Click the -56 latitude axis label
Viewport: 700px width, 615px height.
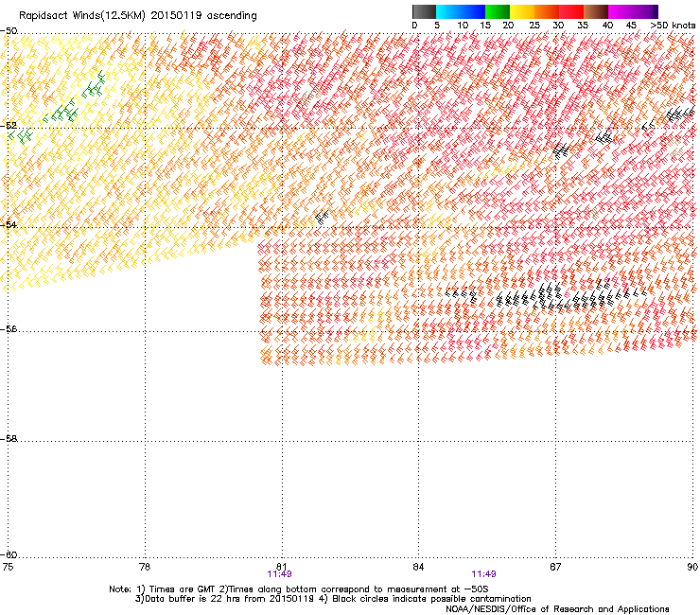pos(9,329)
